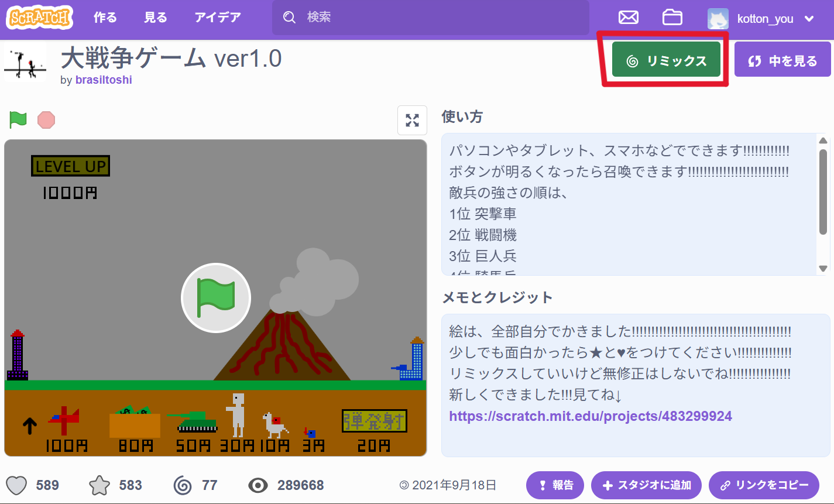Enter fullscreen mode for the stage
The height and width of the screenshot is (504, 834).
pyautogui.click(x=412, y=120)
